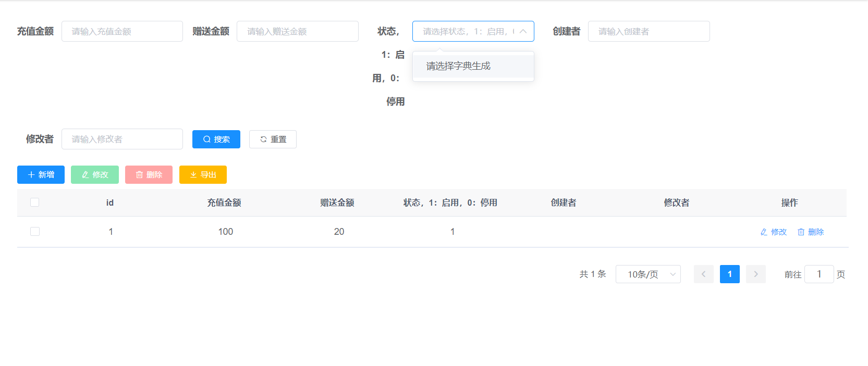Delete row 1 using the 删除 link
This screenshot has width=868, height=366.
(x=811, y=232)
